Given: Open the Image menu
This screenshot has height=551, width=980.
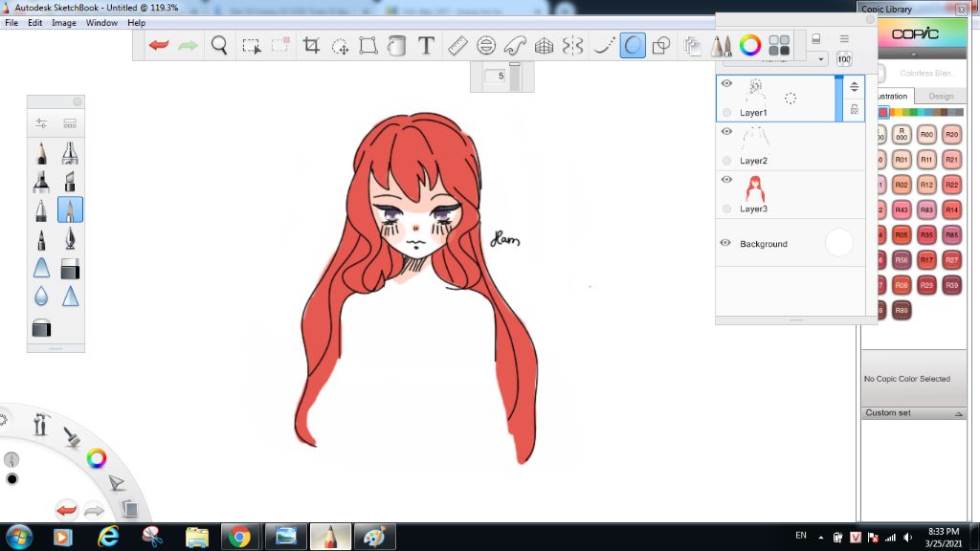Looking at the screenshot, I should pyautogui.click(x=64, y=23).
